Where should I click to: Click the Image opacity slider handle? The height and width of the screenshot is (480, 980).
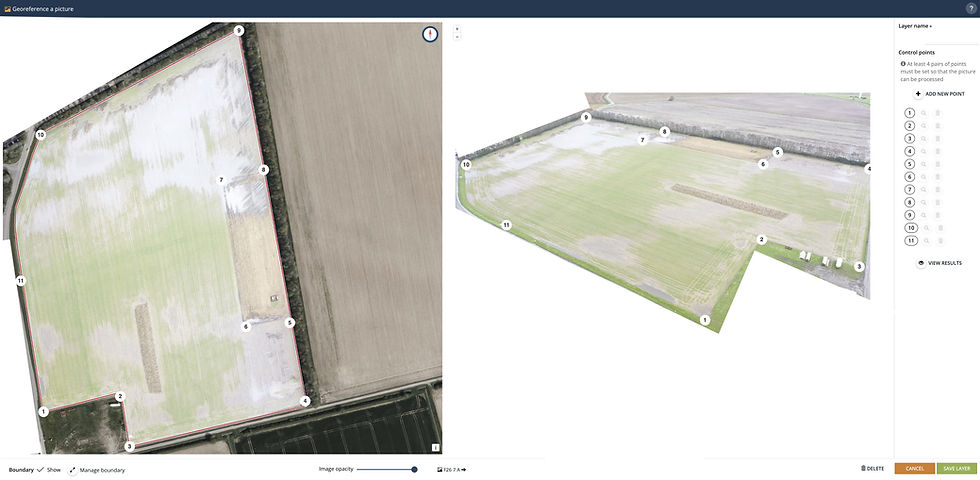pos(414,469)
